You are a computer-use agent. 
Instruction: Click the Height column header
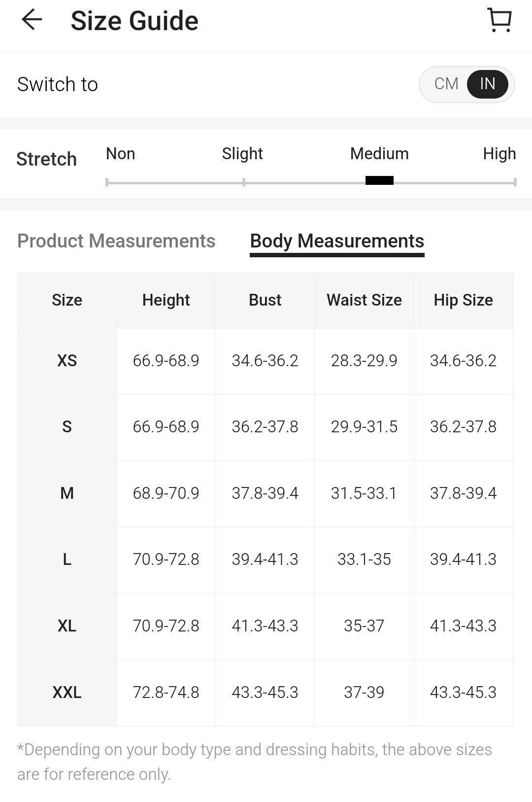pos(166,300)
